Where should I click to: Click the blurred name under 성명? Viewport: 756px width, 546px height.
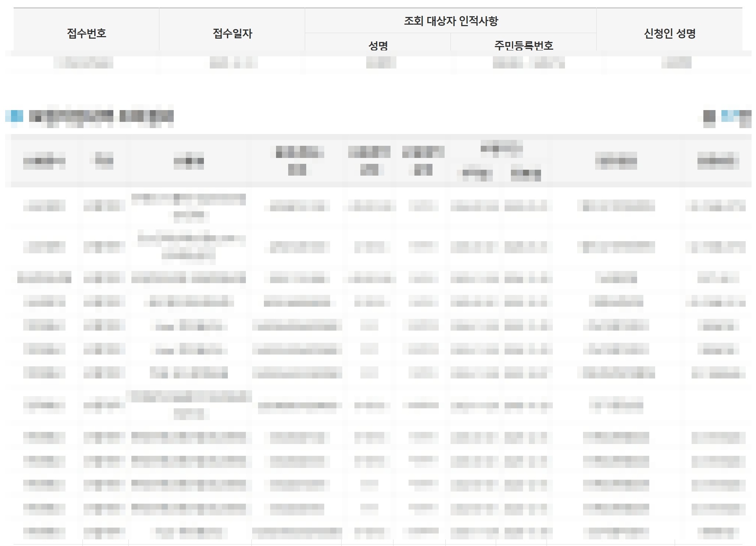[381, 63]
